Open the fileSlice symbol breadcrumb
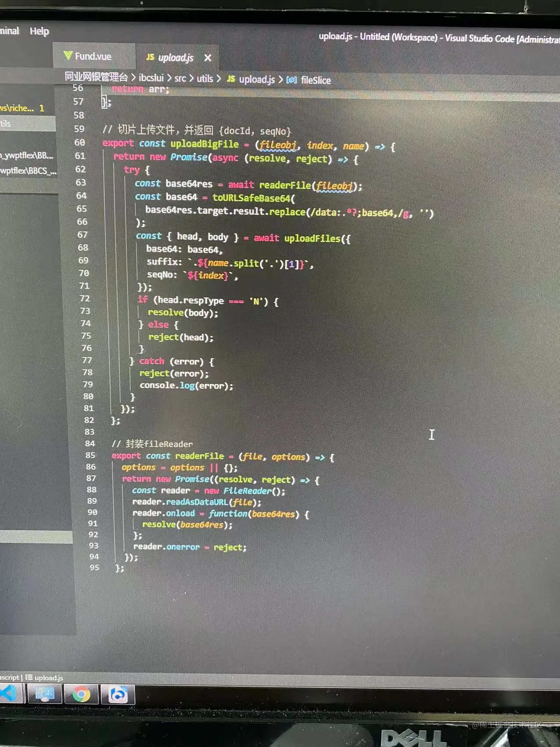This screenshot has height=747, width=560. point(309,80)
